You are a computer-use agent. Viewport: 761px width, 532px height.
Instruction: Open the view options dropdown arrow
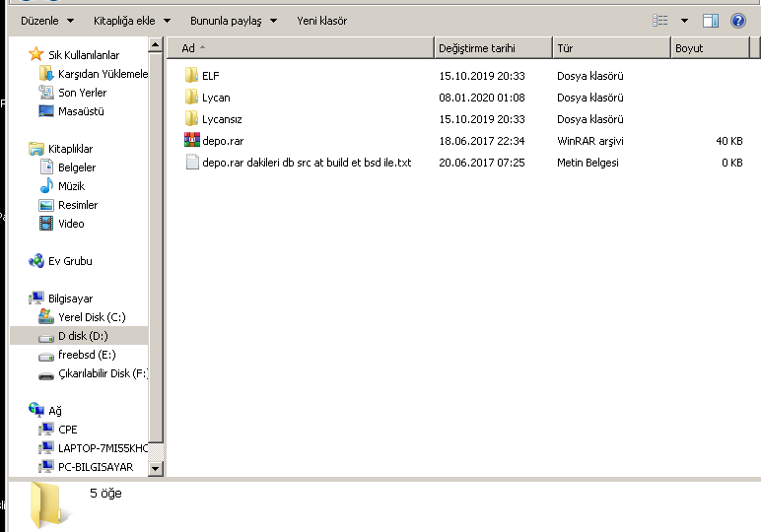coord(684,21)
